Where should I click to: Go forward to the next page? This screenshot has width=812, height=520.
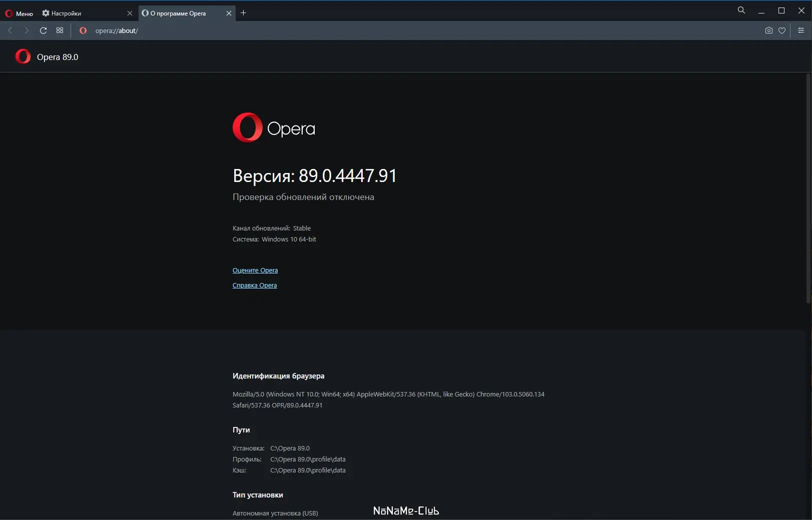pyautogui.click(x=27, y=30)
